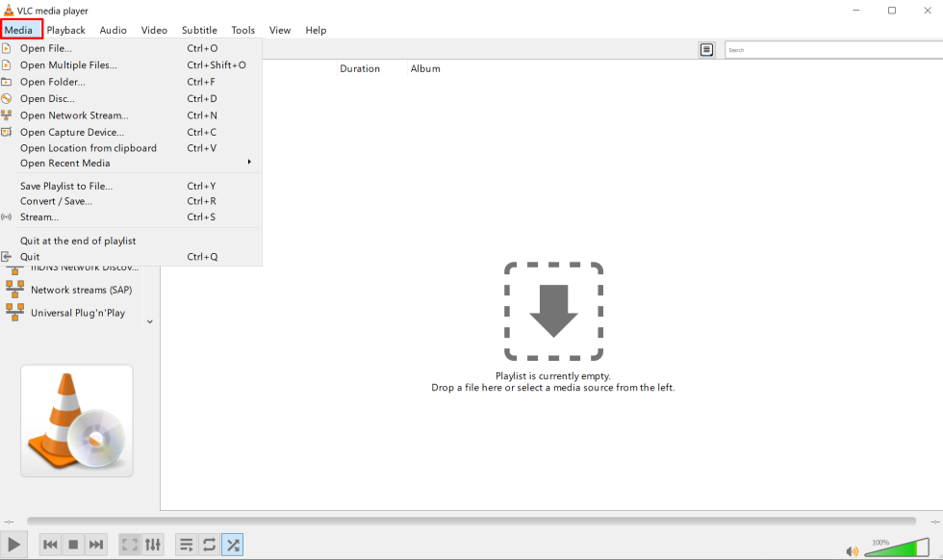Jump back using the previous media icon

[50, 545]
